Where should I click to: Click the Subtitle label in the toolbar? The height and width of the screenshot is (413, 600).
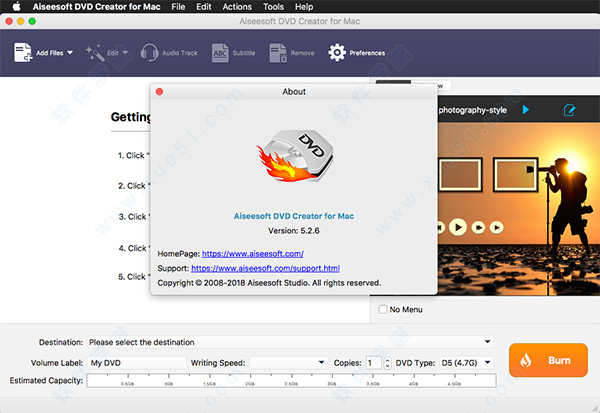point(244,53)
